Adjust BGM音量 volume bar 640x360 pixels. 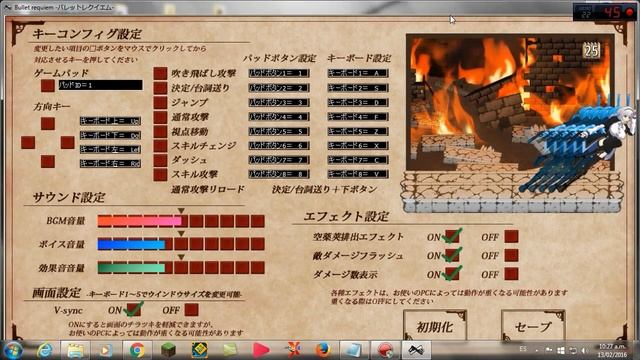(x=181, y=221)
